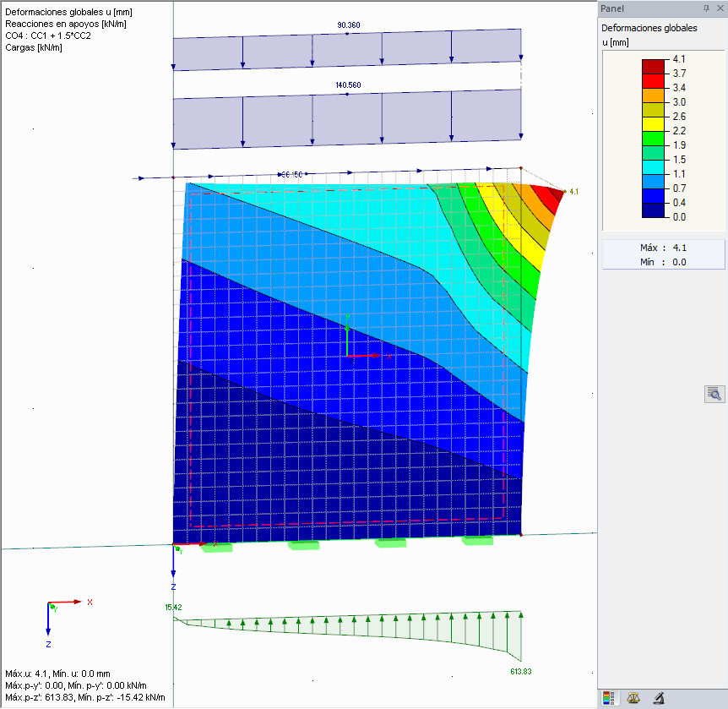Click legend value 2.2
The image size is (728, 709).
[679, 131]
